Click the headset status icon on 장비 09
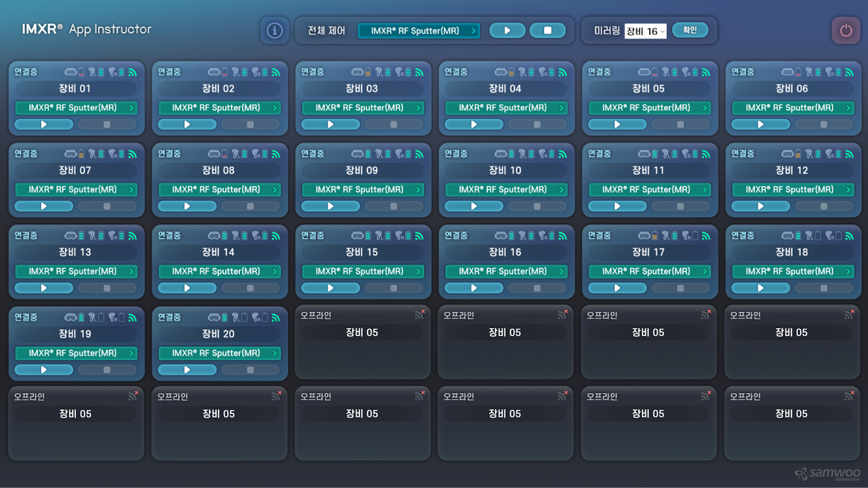The width and height of the screenshot is (868, 488). (358, 154)
